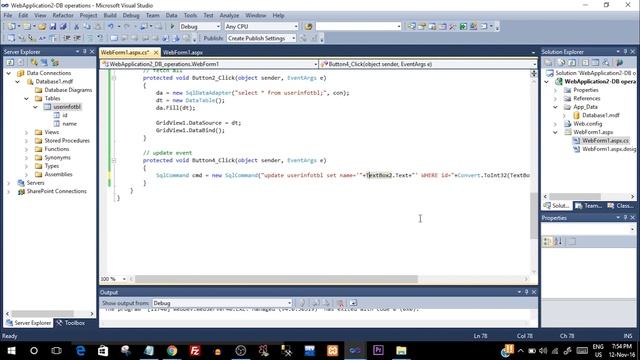This screenshot has width=640, height=360.
Task: Open FileZilla from the taskbar
Action: click(195, 351)
